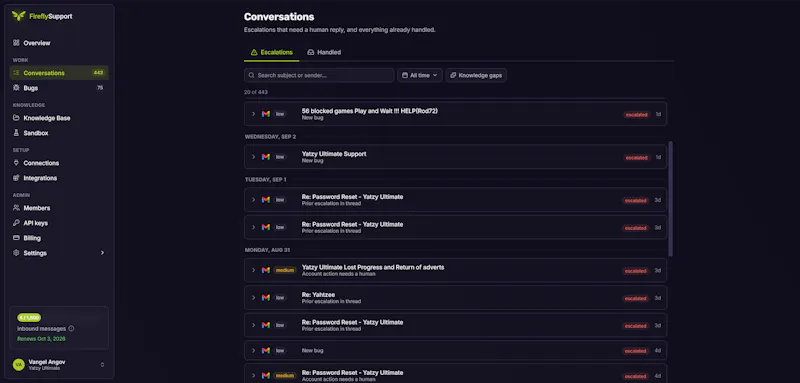The height and width of the screenshot is (383, 800).
Task: Open the 56 blocked games Play and Wait conversation
Action: [370, 111]
